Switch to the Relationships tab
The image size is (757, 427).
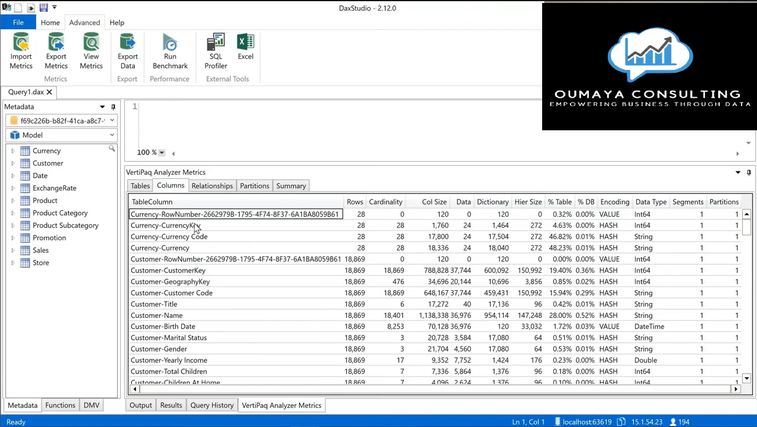click(x=212, y=186)
